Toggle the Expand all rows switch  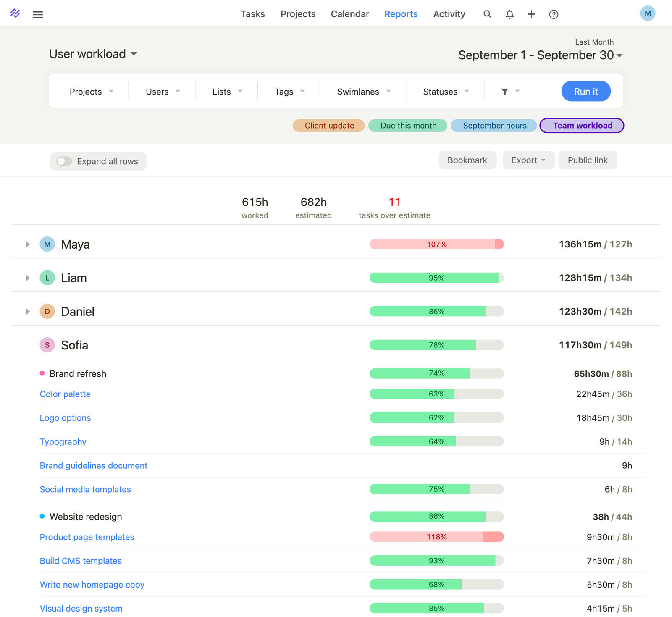pyautogui.click(x=64, y=161)
